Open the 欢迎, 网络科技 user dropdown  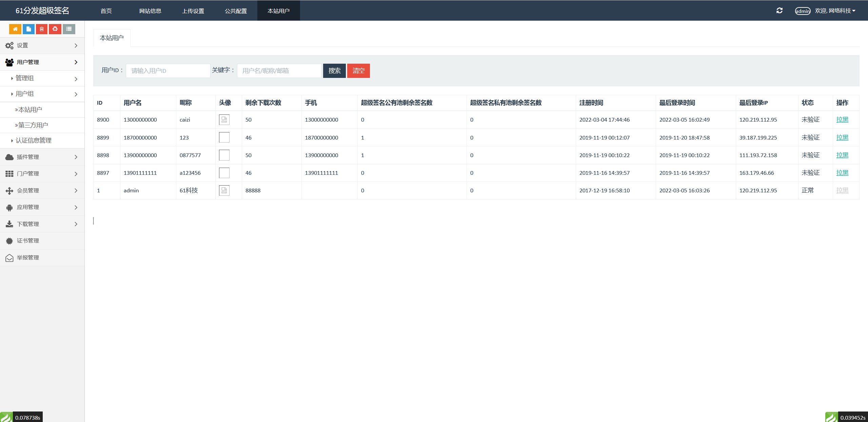pos(835,11)
